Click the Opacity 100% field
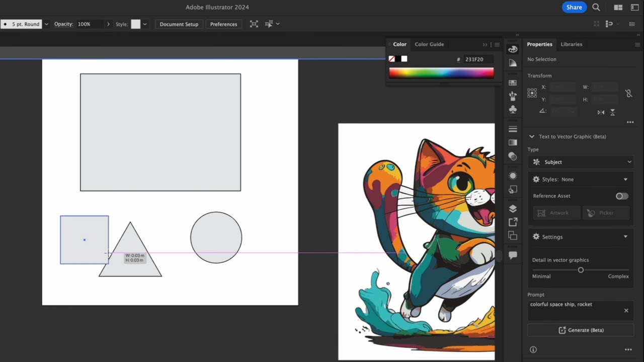Screen dimensions: 644x362 (90, 24)
